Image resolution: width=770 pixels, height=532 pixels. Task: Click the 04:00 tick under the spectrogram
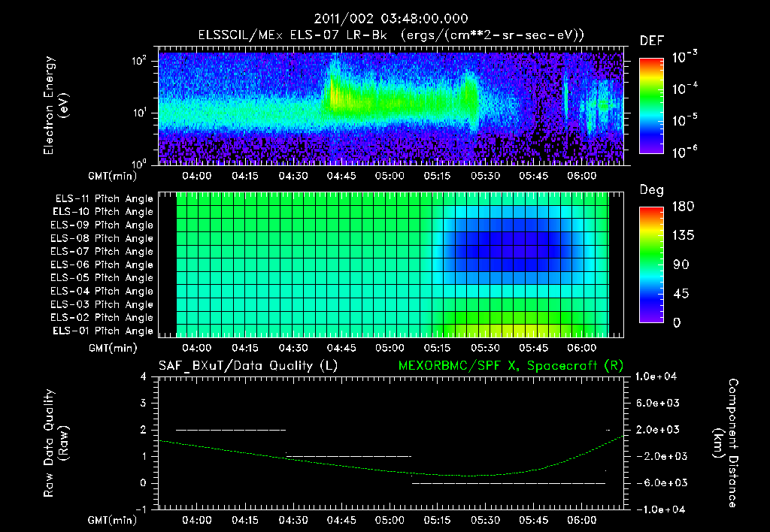[197, 176]
